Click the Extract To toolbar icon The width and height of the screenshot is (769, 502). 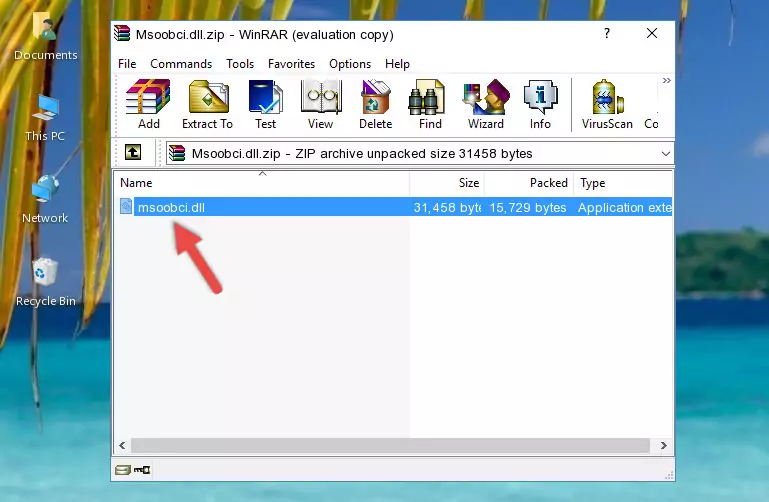pyautogui.click(x=207, y=104)
